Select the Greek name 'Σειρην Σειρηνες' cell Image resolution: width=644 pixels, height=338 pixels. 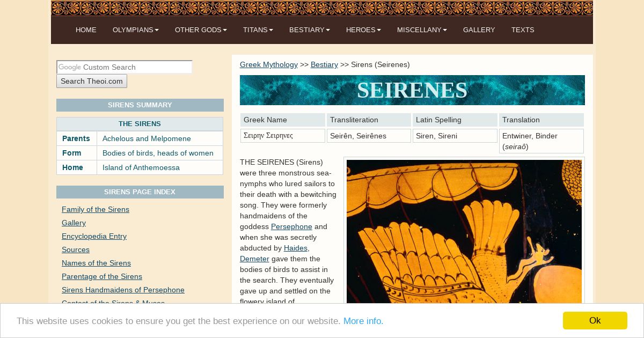[283, 136]
